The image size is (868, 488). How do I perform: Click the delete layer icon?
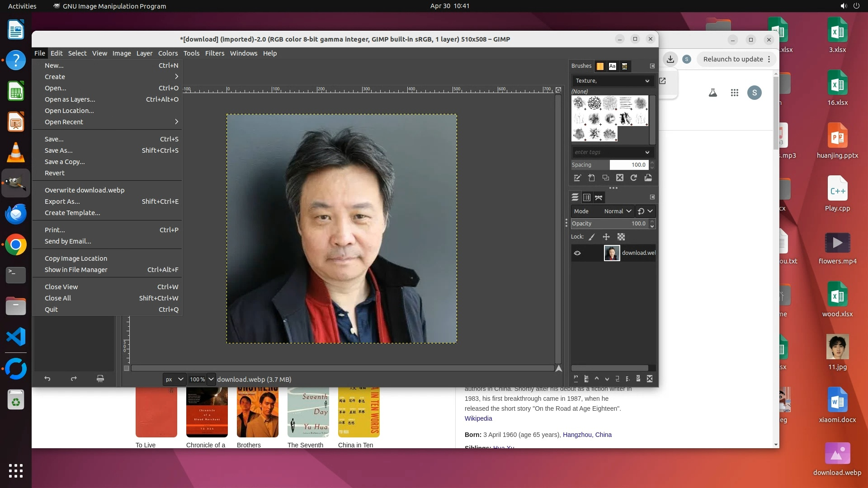(650, 379)
